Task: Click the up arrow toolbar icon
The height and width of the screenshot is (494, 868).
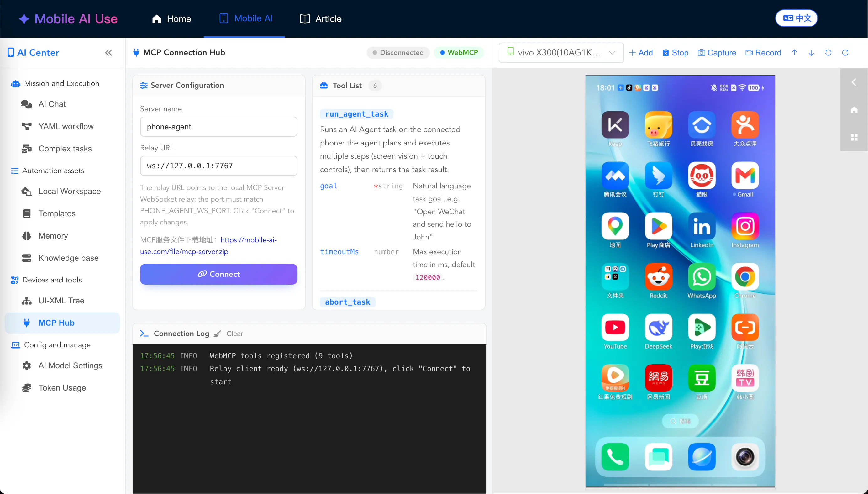Action: 794,53
